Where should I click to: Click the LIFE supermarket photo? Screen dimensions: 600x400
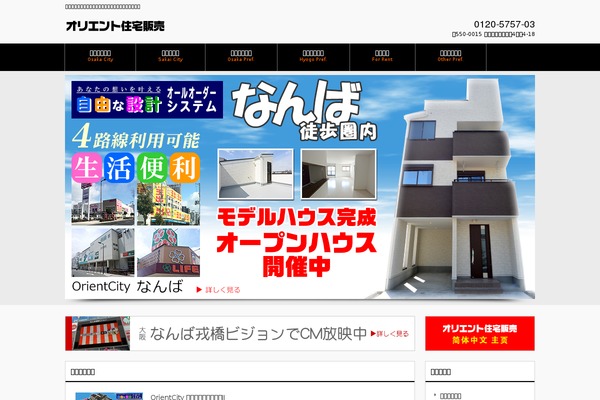point(168,253)
